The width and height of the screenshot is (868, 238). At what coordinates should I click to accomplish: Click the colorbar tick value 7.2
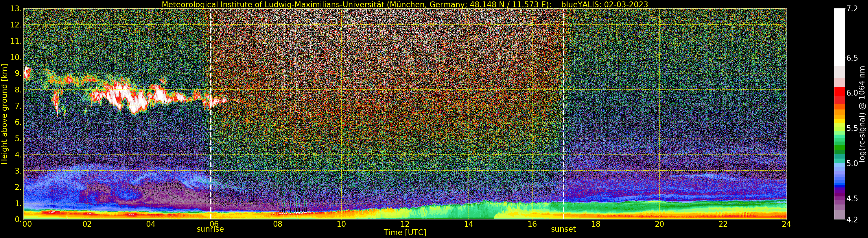click(852, 9)
